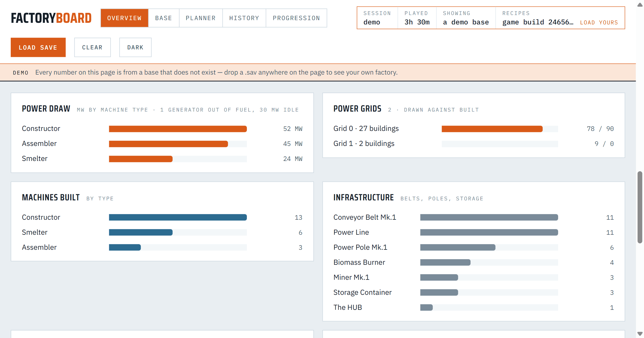Click the scroll up arrow
This screenshot has width=644, height=338.
coord(640,5)
